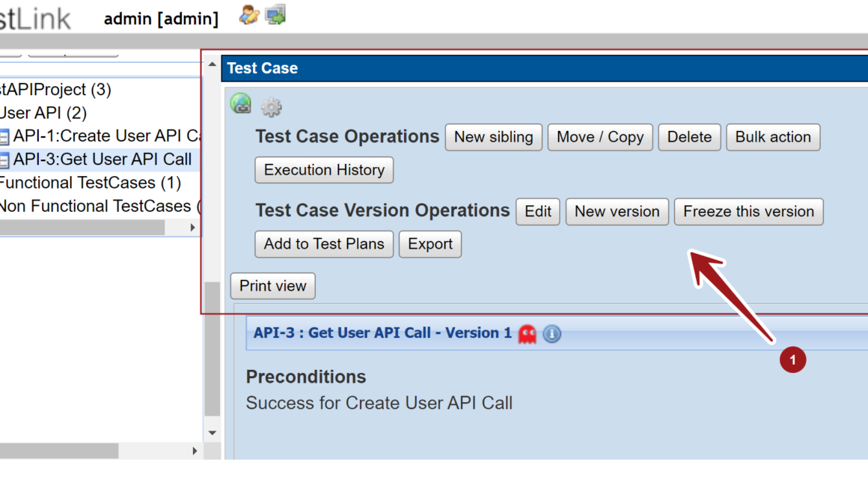The image size is (868, 498).
Task: Open Execution History
Action: pos(324,170)
